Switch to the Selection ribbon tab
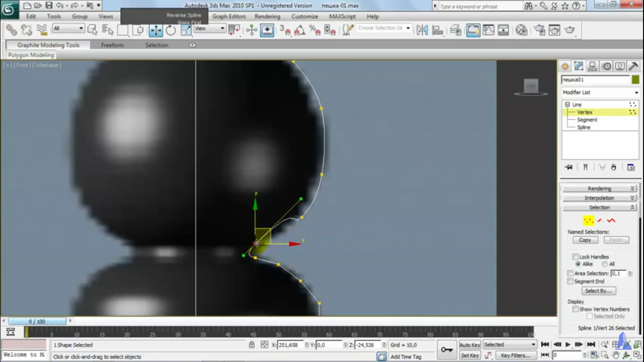This screenshot has height=362, width=644. click(157, 45)
